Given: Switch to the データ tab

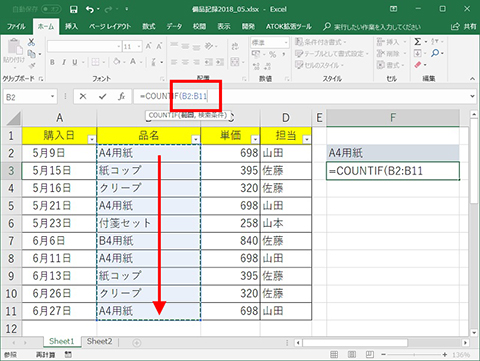Looking at the screenshot, I should (x=174, y=26).
